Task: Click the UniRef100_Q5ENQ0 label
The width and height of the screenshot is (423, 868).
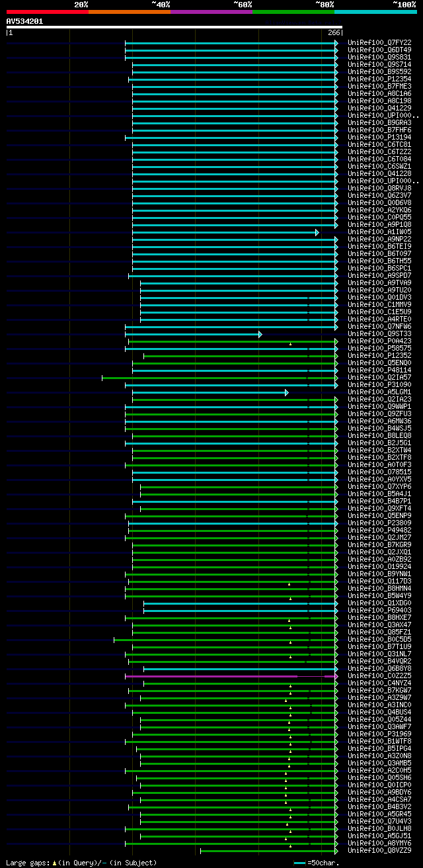Action: (x=380, y=363)
